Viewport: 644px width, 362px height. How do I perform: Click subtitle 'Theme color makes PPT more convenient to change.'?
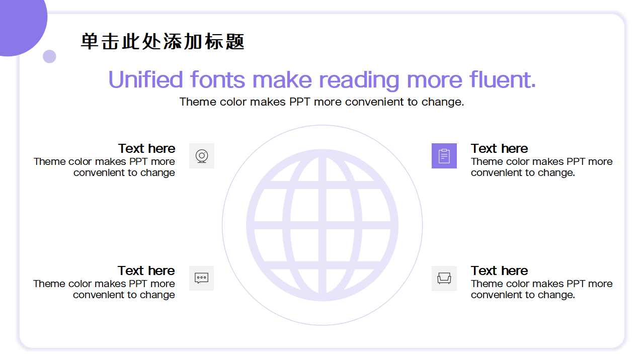[322, 102]
